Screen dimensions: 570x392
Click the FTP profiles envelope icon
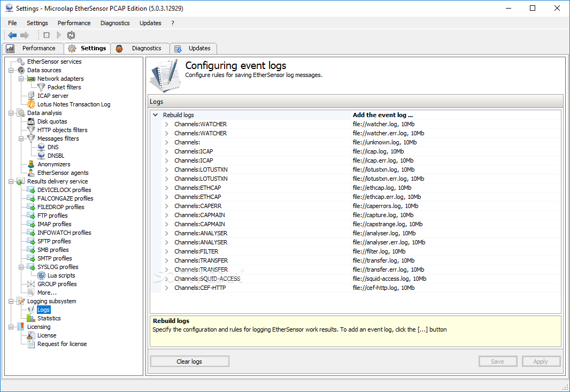coord(31,216)
